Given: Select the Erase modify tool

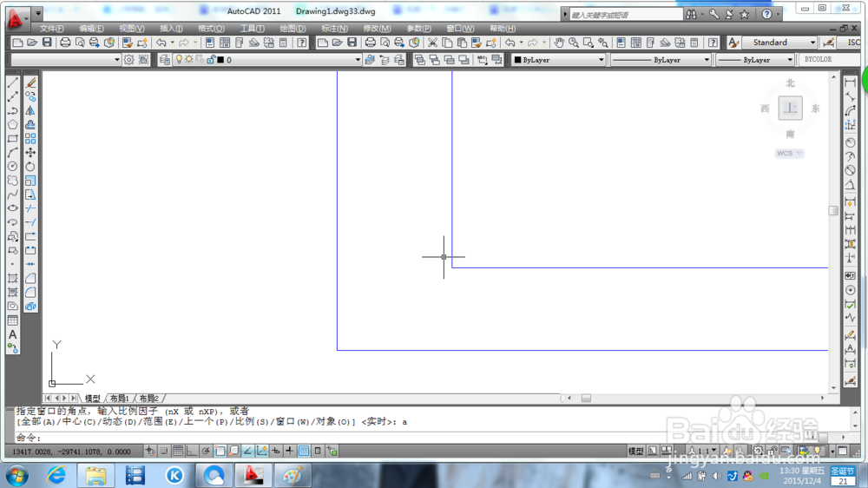Looking at the screenshot, I should (30, 82).
